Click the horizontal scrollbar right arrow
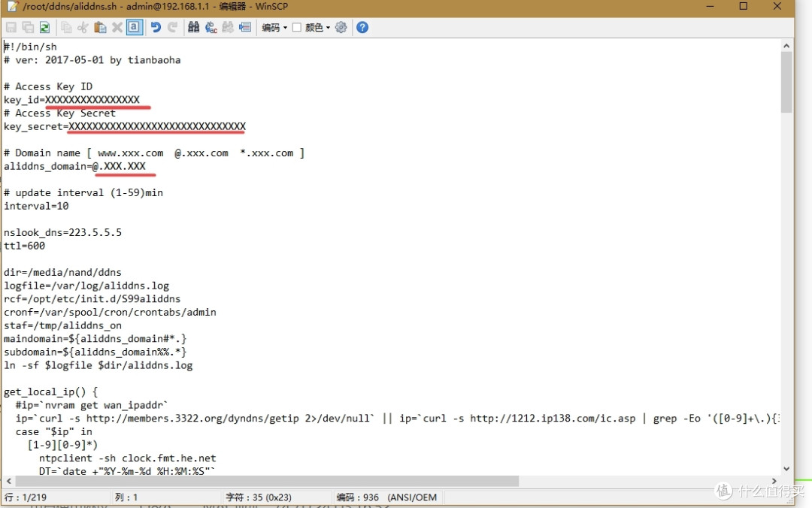 tap(775, 481)
